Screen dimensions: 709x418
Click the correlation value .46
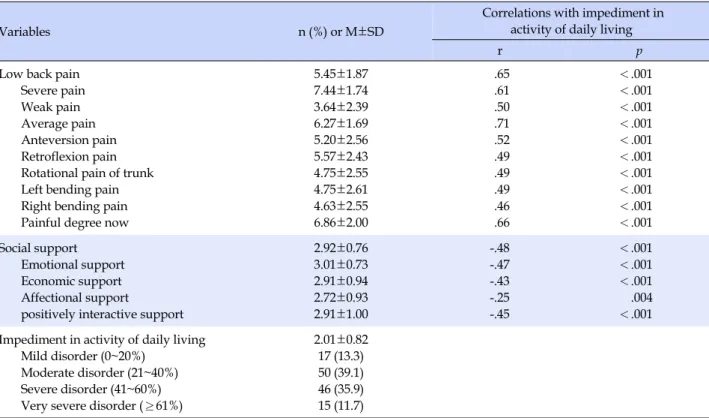click(x=502, y=206)
